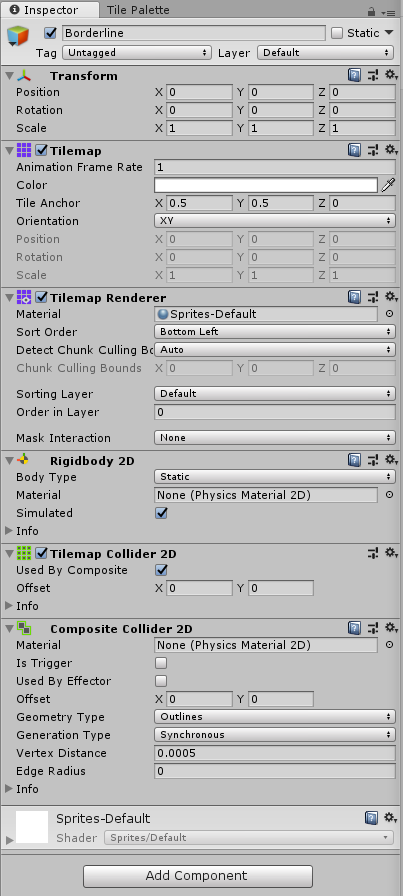This screenshot has height=896, width=403.
Task: Open the Static flags dropdown arrow
Action: coord(389,33)
